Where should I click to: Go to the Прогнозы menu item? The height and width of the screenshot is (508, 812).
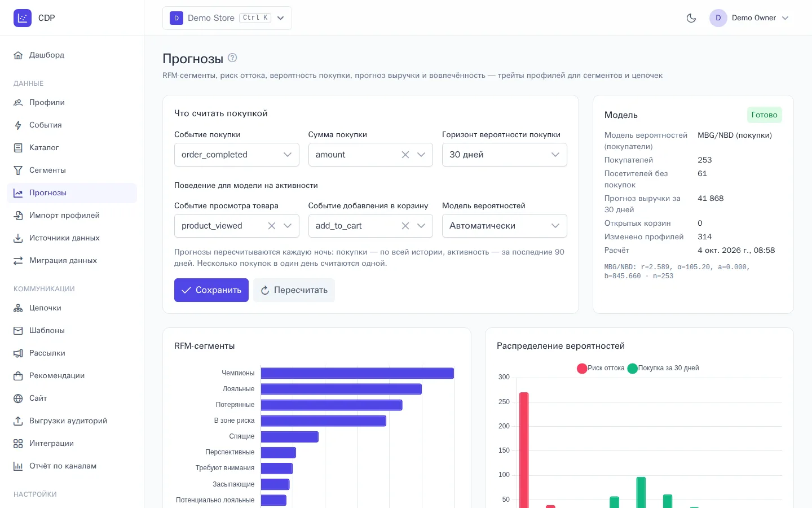(x=72, y=193)
